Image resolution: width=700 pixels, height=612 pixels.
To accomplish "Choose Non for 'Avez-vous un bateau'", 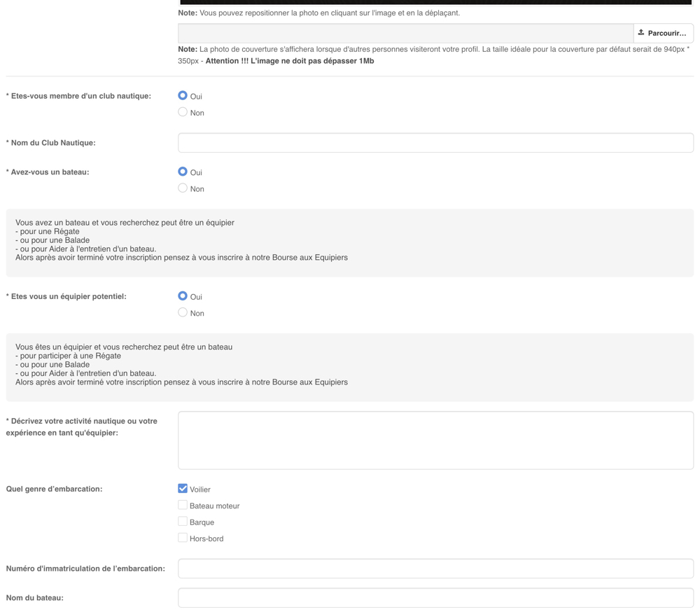I will (183, 188).
